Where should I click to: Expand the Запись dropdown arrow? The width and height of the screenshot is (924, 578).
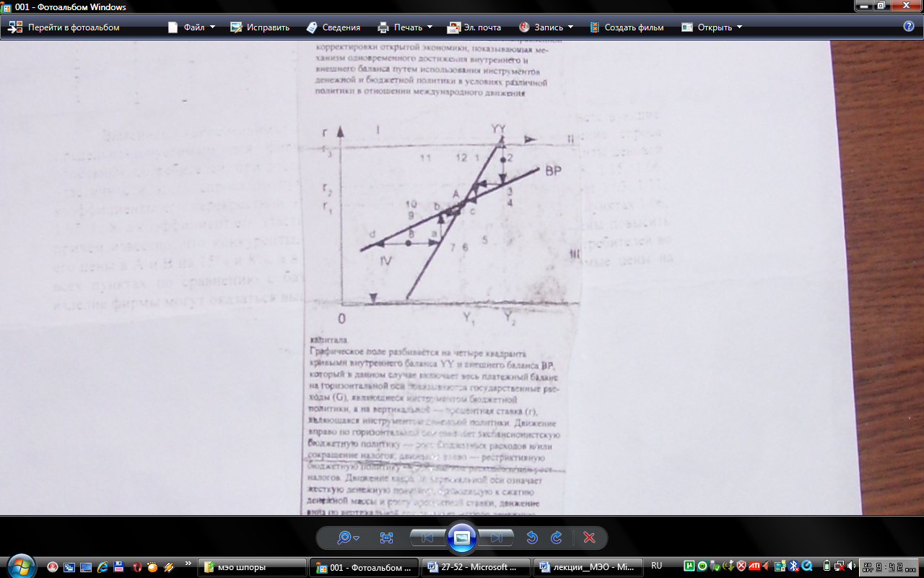(570, 27)
